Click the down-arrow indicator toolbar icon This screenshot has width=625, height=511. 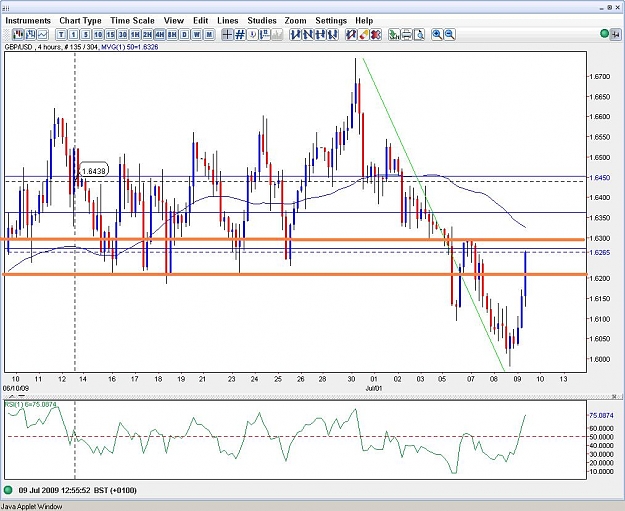point(252,35)
